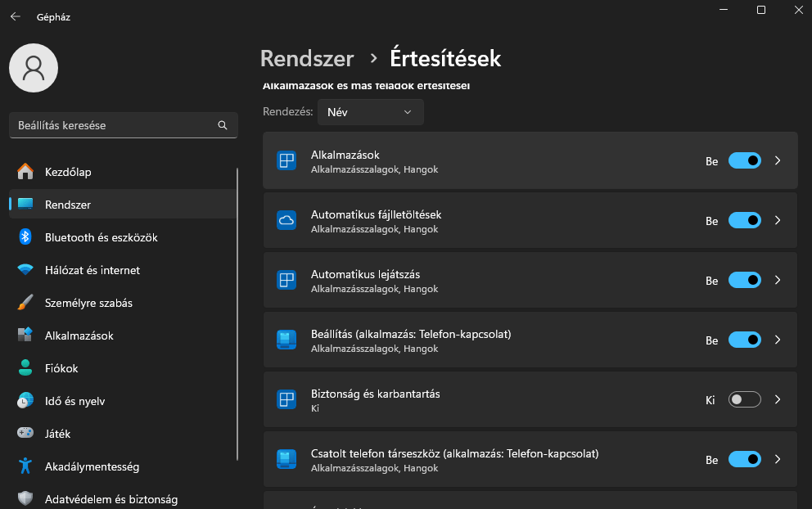Click the Automatikus lejátszás row icon
This screenshot has width=812, height=509.
[x=286, y=280]
